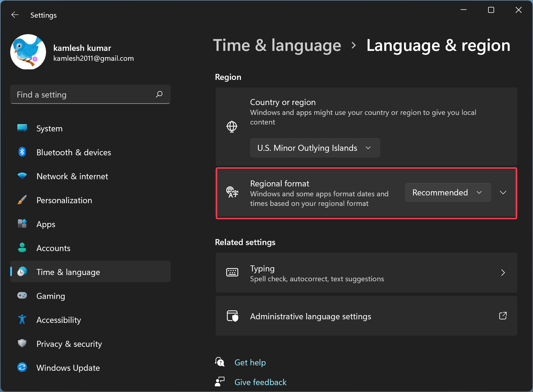
Task: Click the Regional format language icon
Action: click(232, 192)
